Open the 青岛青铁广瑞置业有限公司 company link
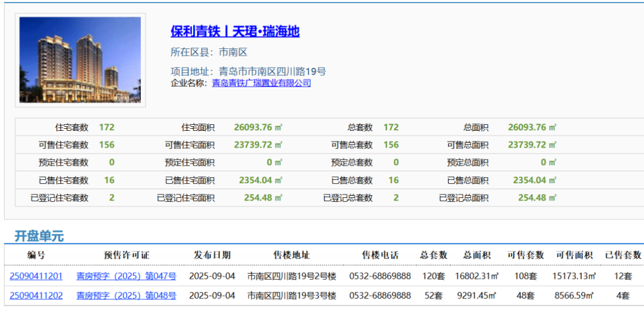 click(261, 83)
